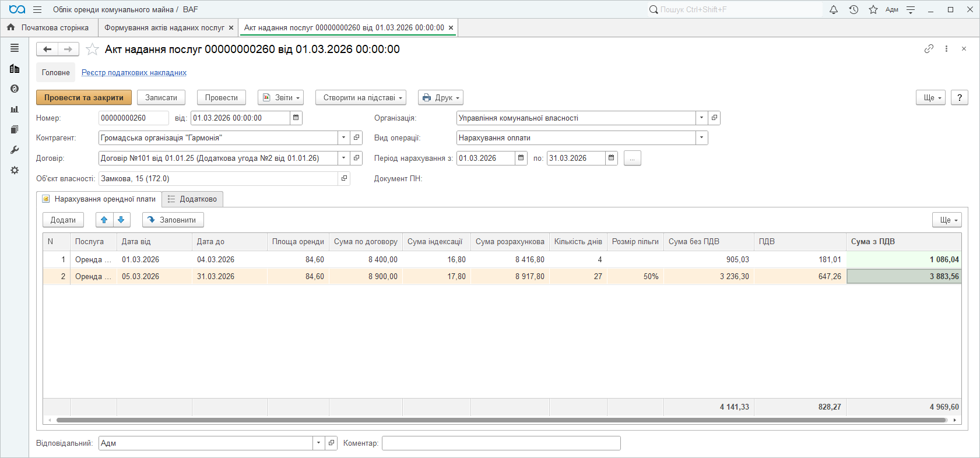Navigate back with left arrow button

point(47,50)
